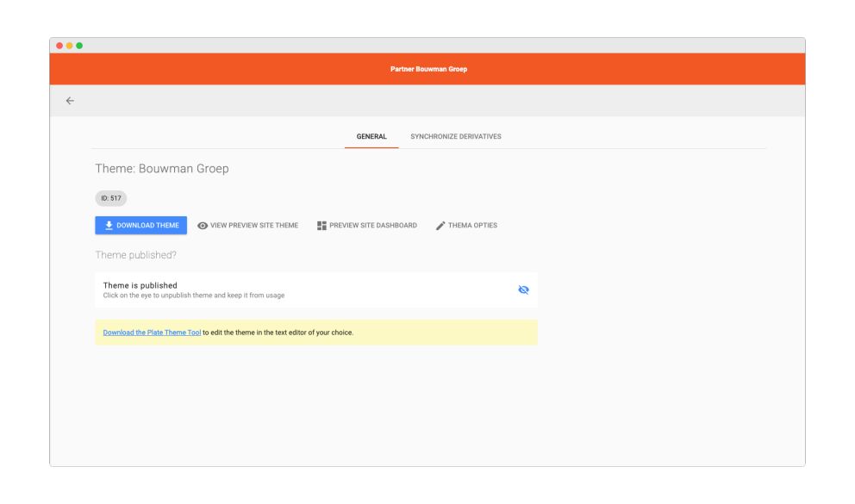Go back using the left arrow

(70, 101)
